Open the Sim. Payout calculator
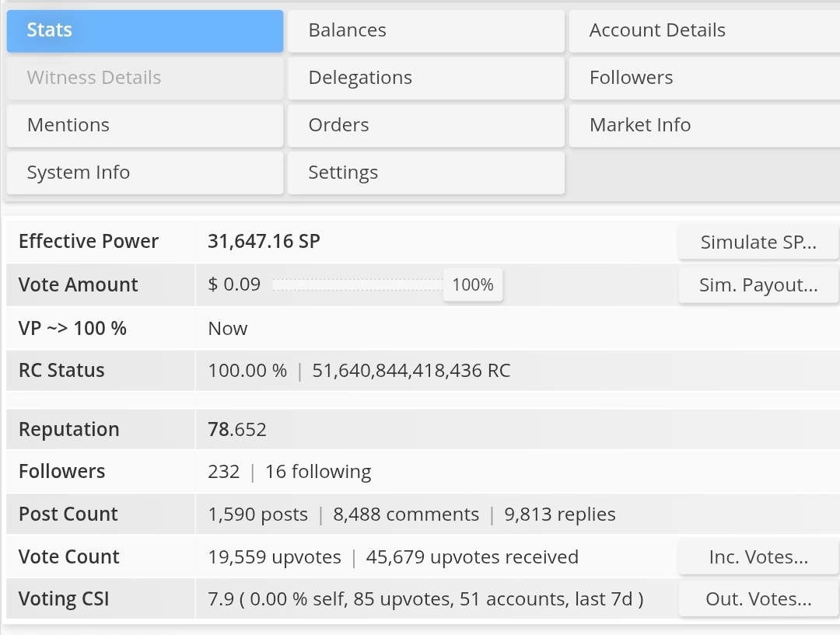The width and height of the screenshot is (840, 635). [758, 285]
